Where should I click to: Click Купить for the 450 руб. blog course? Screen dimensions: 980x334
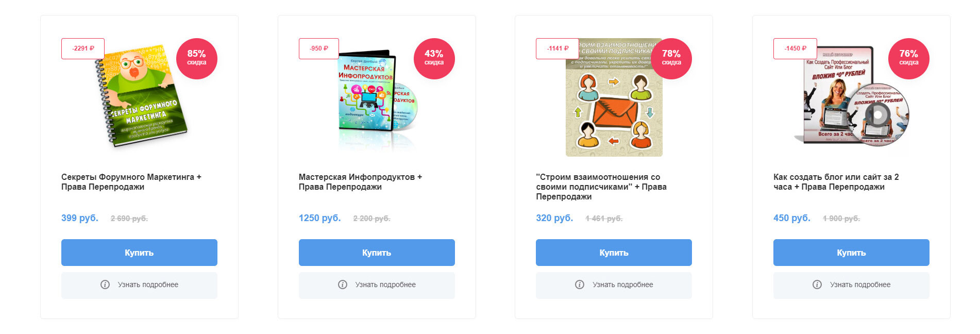point(851,253)
